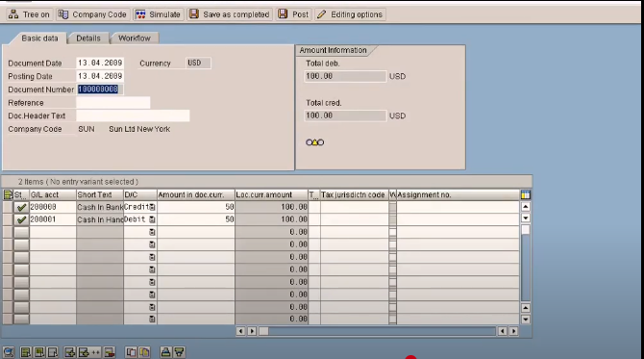Viewport: 644px width, 359px height.
Task: Click the bottom scroll-down arrow of table
Action: tap(526, 320)
